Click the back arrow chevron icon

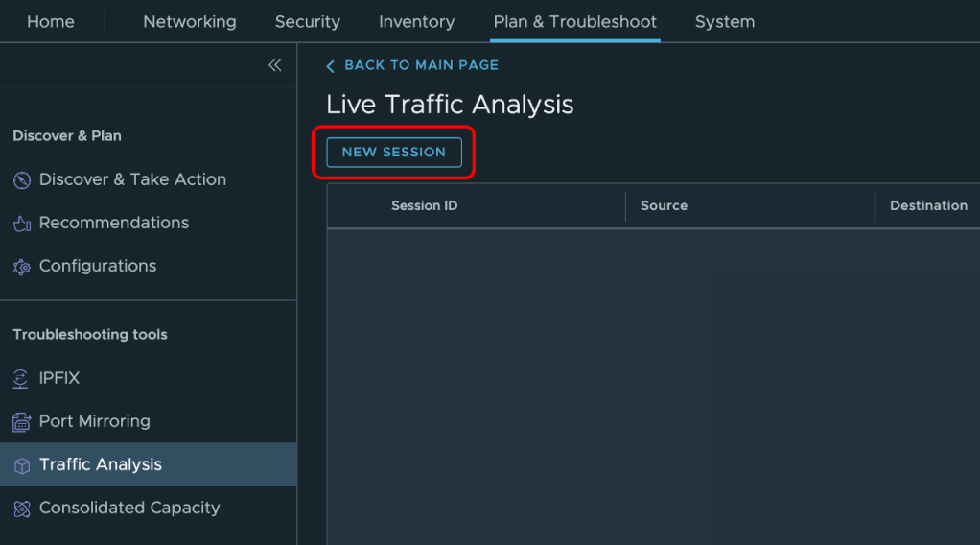click(x=331, y=66)
